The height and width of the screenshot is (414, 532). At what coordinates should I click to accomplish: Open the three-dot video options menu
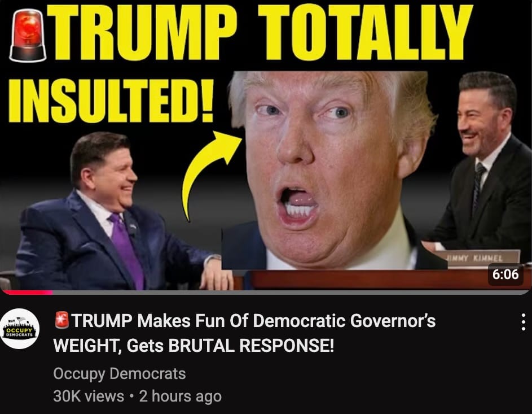click(523, 321)
